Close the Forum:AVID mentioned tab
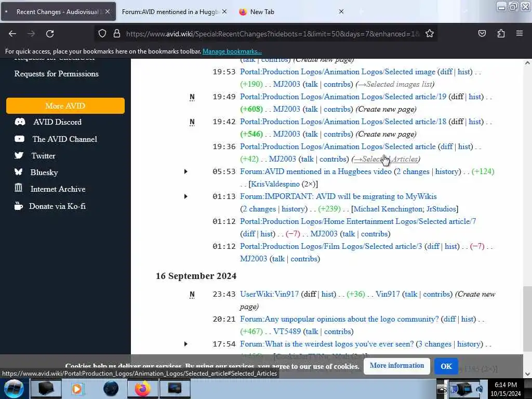The height and width of the screenshot is (399, 532). 224,11
